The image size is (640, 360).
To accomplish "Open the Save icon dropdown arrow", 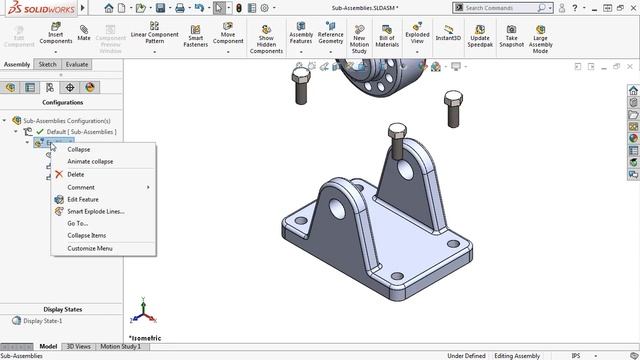I will click(169, 8).
